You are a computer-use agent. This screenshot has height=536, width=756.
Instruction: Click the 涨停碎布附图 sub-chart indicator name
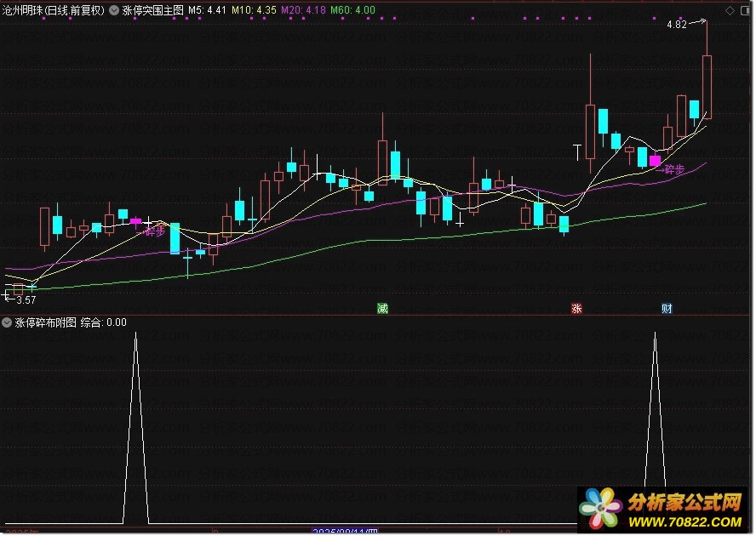(x=46, y=322)
